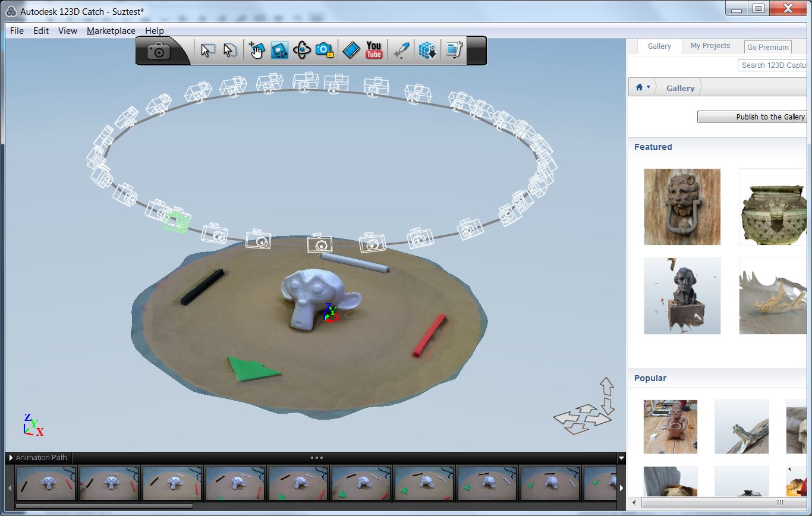Viewport: 812px width, 516px height.
Task: Open the Marketplace menu
Action: [111, 31]
